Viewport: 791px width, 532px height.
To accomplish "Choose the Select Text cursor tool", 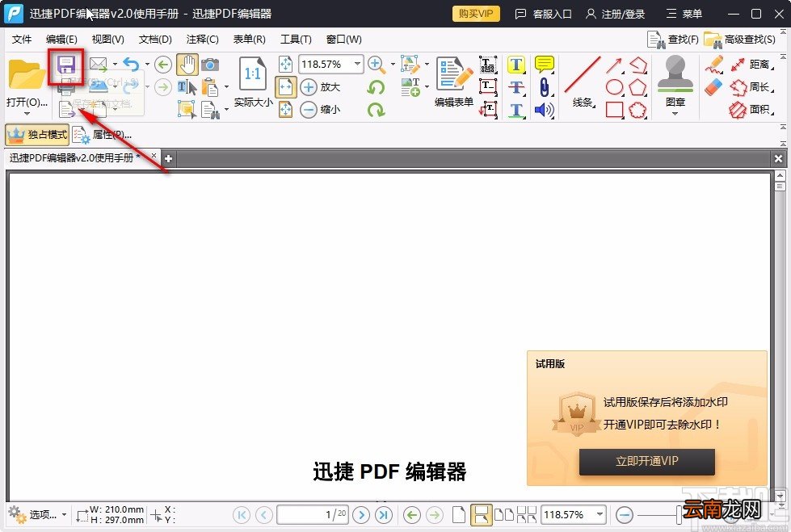I will click(x=187, y=87).
